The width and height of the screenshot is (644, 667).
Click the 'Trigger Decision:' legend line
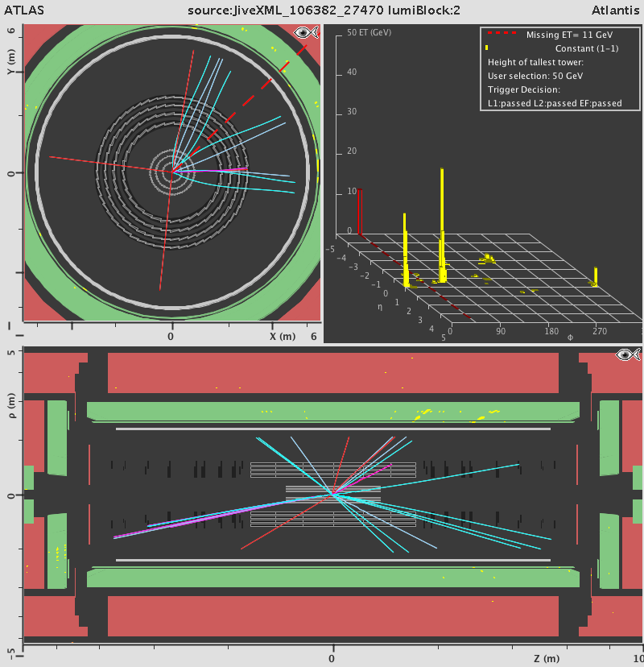coord(523,89)
